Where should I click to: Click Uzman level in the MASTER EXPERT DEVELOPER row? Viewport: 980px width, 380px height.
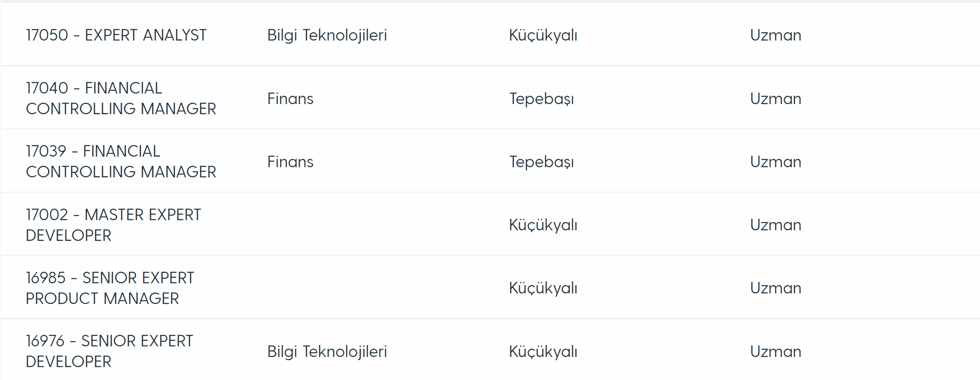coord(776,225)
